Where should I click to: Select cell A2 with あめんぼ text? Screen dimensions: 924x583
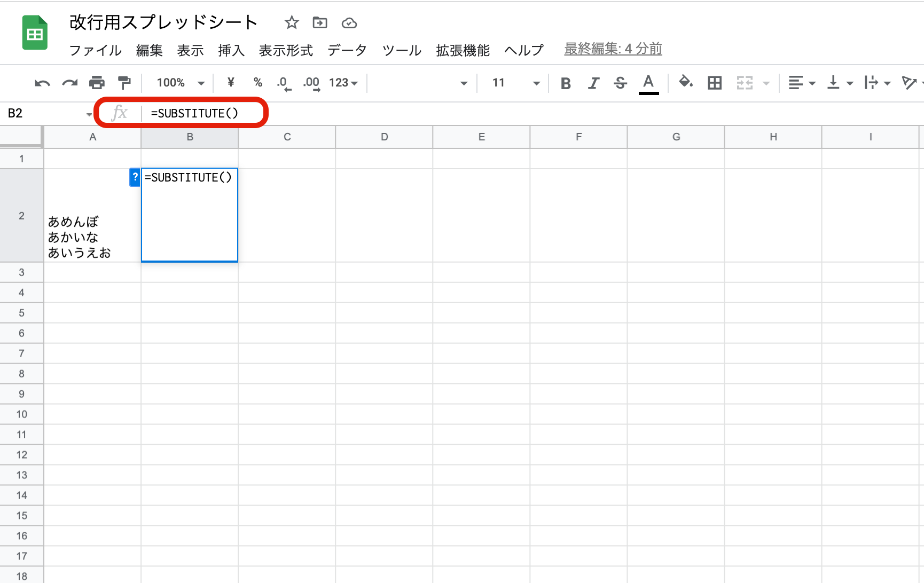click(92, 216)
